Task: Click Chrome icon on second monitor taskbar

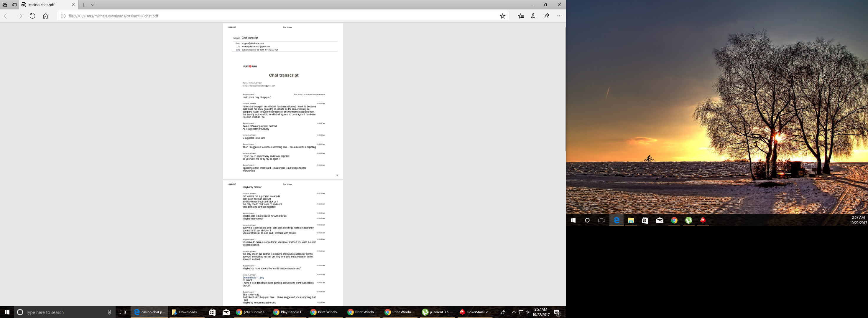Action: point(674,220)
